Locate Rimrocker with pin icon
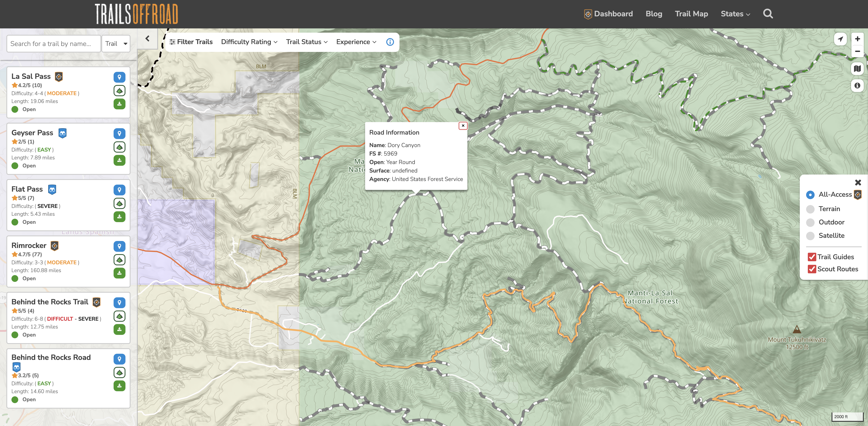Screen dimensions: 868x426 coord(119,246)
